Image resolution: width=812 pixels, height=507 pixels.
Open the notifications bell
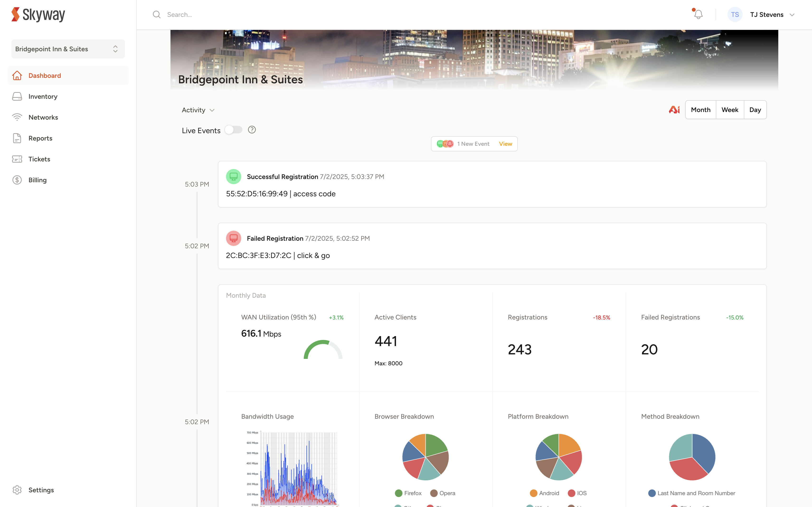[x=698, y=14]
